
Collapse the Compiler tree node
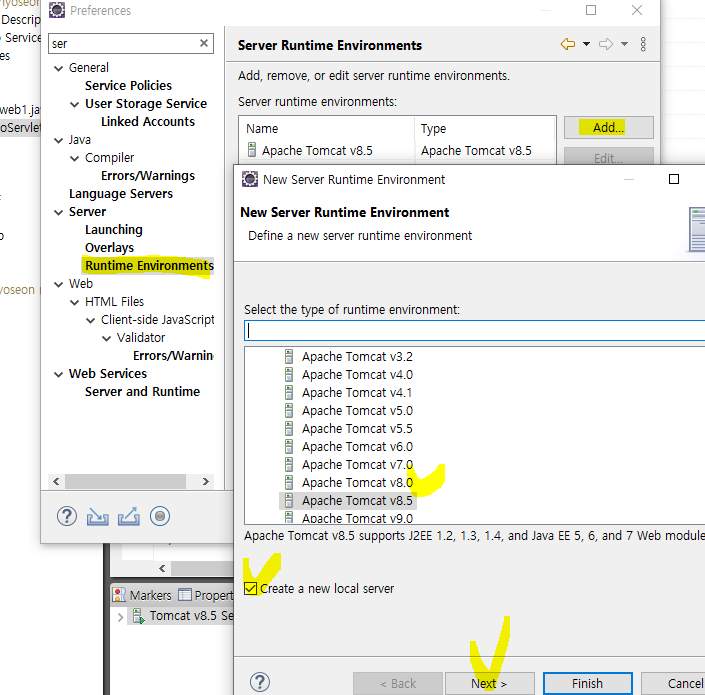75,158
